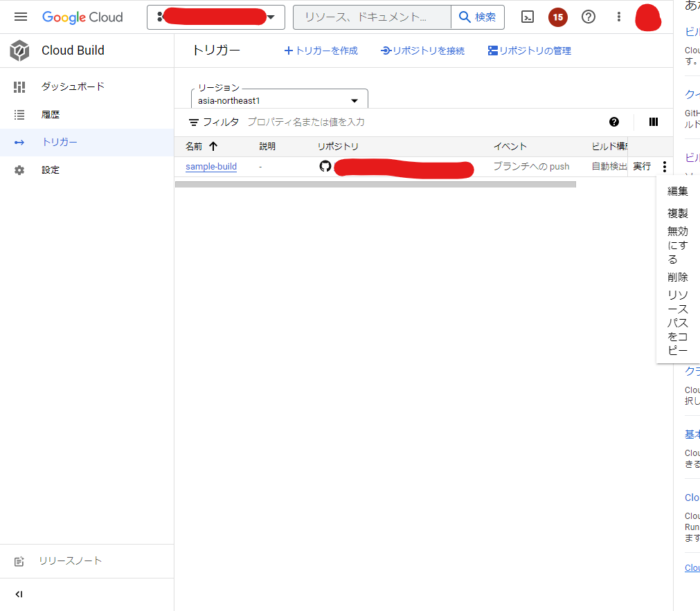This screenshot has width=700, height=611.
Task: Click リポジトリの管理 button
Action: 530,51
